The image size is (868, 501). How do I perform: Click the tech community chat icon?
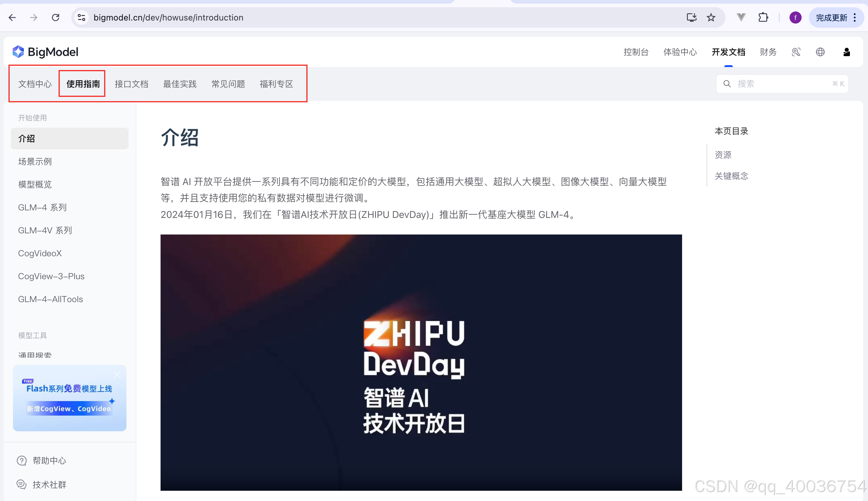[x=22, y=484]
